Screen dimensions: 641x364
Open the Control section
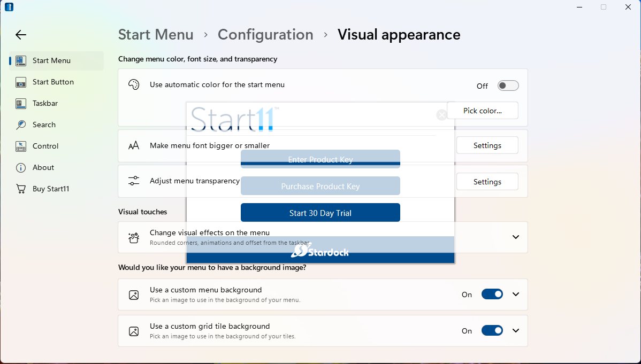click(56, 146)
